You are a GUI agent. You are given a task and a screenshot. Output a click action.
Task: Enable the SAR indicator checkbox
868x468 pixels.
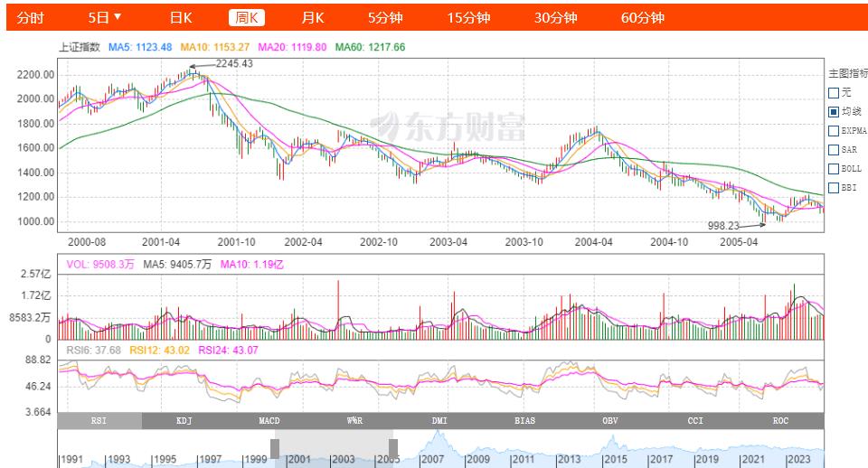point(834,150)
